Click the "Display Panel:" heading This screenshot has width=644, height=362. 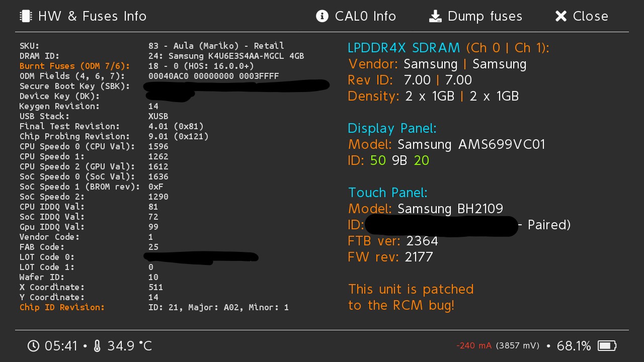click(392, 128)
